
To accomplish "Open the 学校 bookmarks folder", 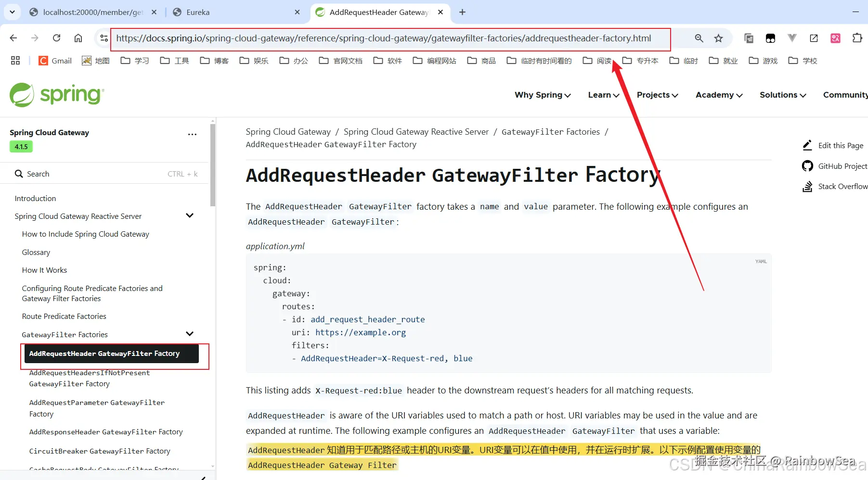I will 803,61.
